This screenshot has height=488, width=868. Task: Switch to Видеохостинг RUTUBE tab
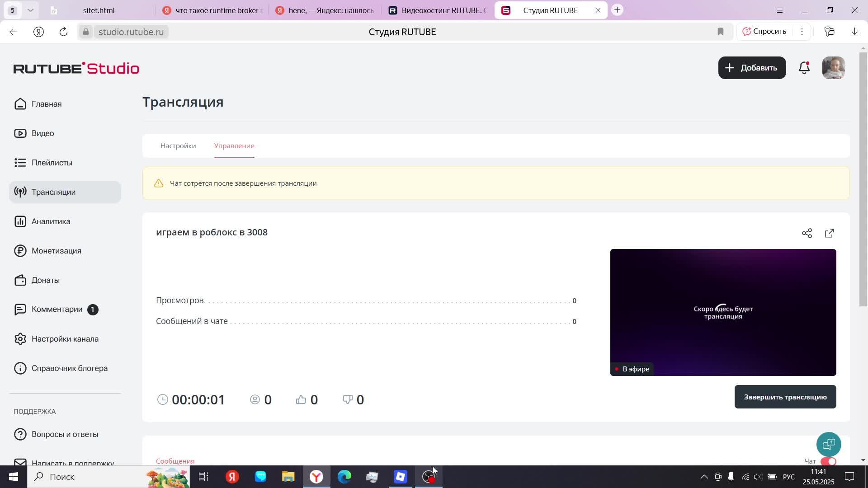(439, 10)
